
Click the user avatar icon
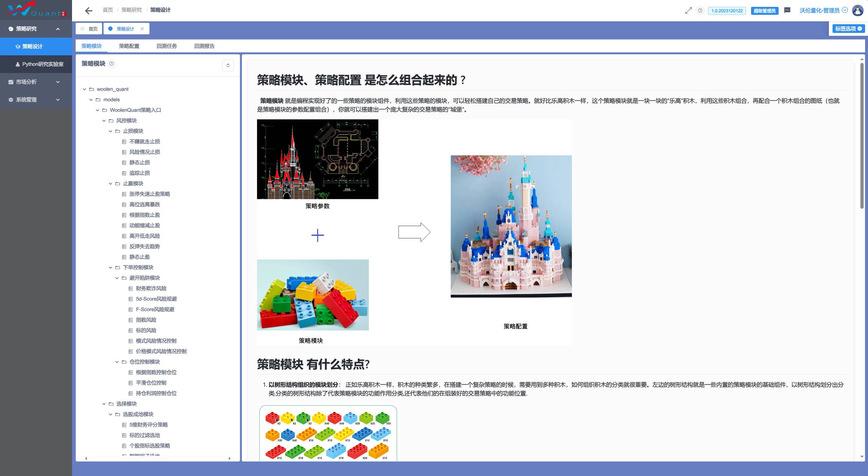coord(858,10)
